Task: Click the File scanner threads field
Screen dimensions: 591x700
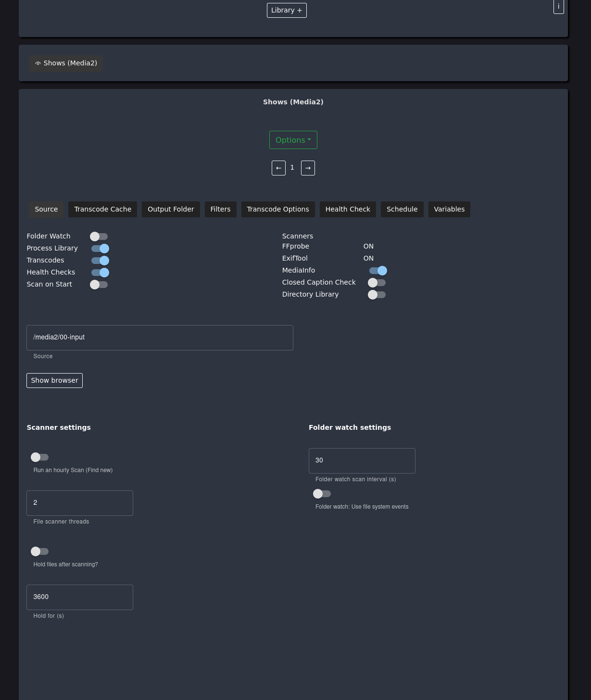Action: click(x=80, y=503)
